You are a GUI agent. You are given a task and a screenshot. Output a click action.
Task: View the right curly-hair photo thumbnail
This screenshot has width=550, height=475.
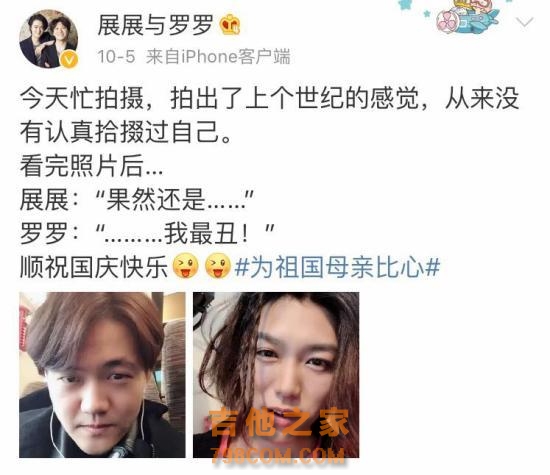click(x=276, y=375)
